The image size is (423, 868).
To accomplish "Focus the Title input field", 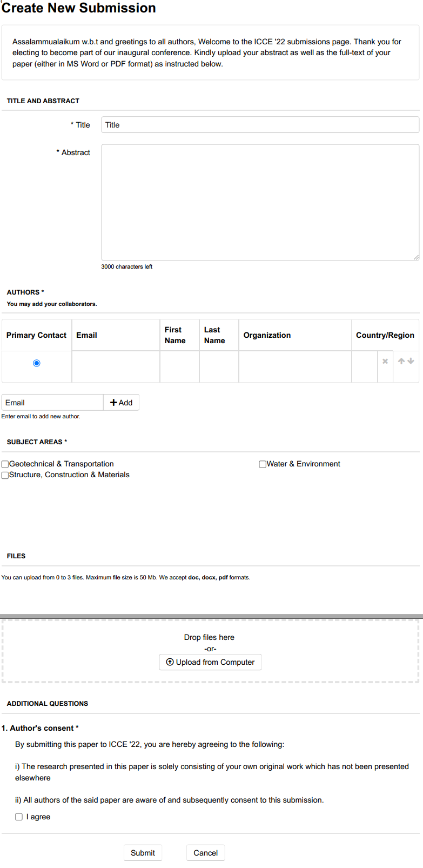I will click(260, 125).
